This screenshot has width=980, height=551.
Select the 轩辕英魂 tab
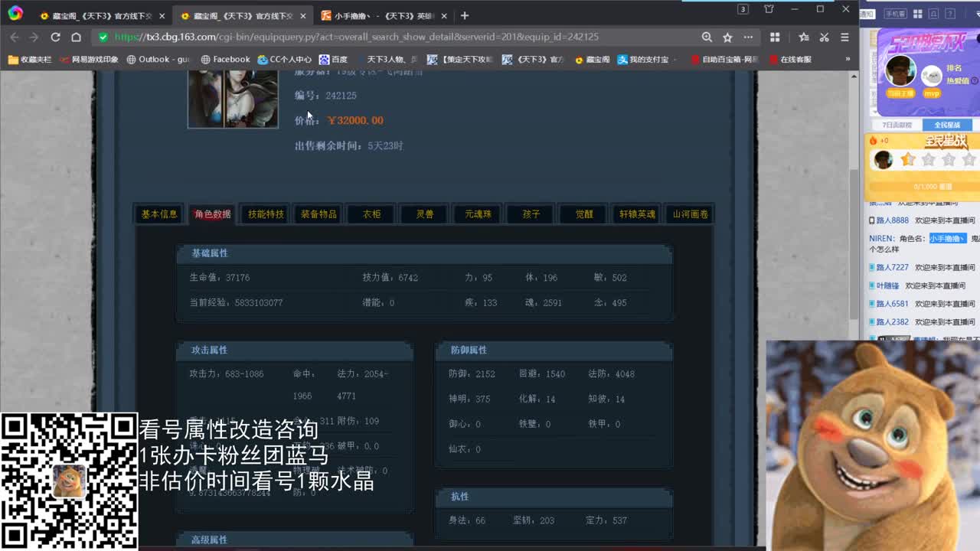pyautogui.click(x=637, y=214)
